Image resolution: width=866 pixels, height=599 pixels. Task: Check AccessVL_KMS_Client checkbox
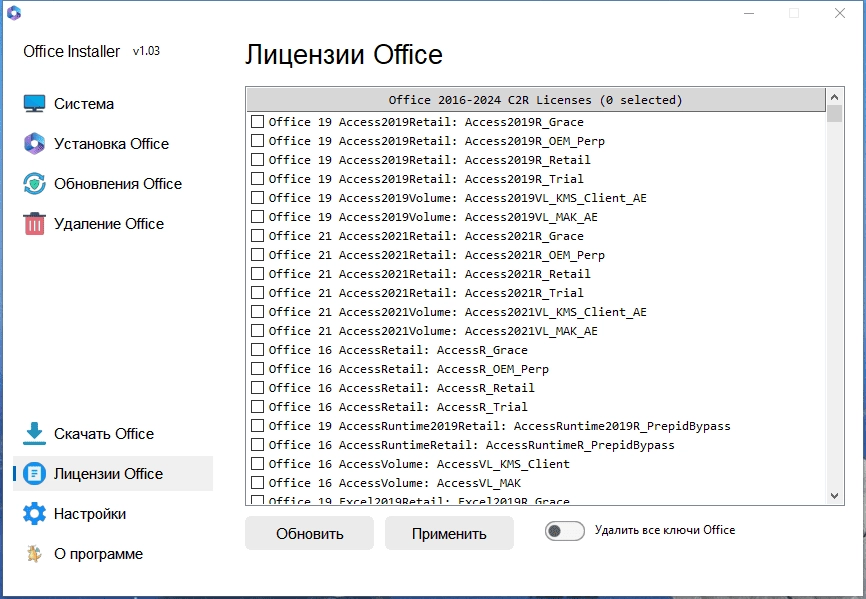point(257,463)
